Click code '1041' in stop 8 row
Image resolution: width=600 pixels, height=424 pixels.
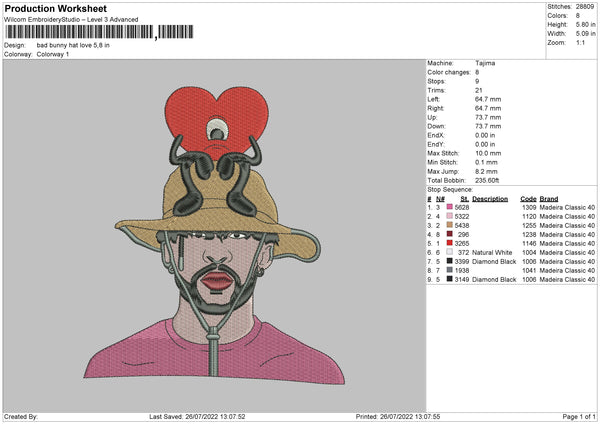[529, 271]
